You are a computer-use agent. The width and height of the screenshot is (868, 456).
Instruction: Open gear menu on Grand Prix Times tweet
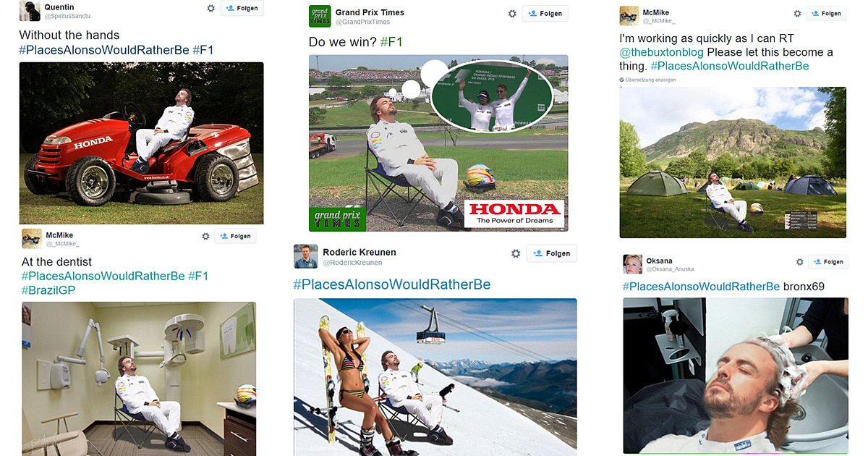coord(512,14)
